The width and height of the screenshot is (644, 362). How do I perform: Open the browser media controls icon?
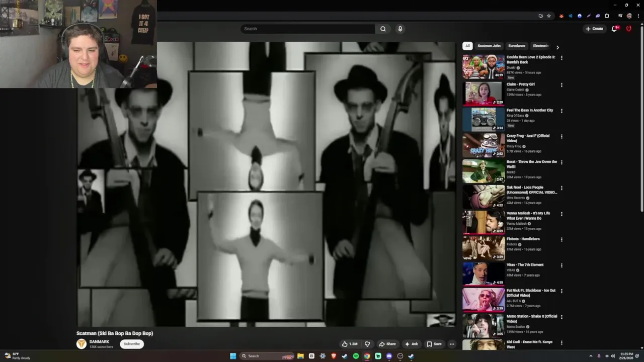click(620, 16)
